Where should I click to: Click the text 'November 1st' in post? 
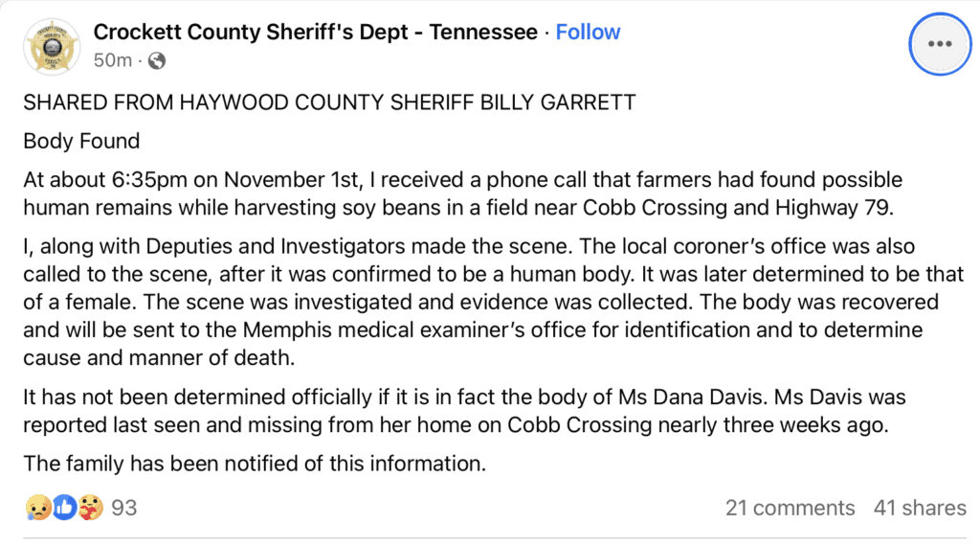tap(293, 180)
